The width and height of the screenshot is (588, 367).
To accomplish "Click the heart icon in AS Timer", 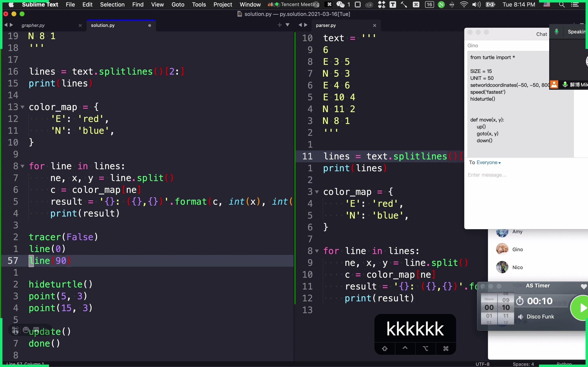I will [583, 286].
